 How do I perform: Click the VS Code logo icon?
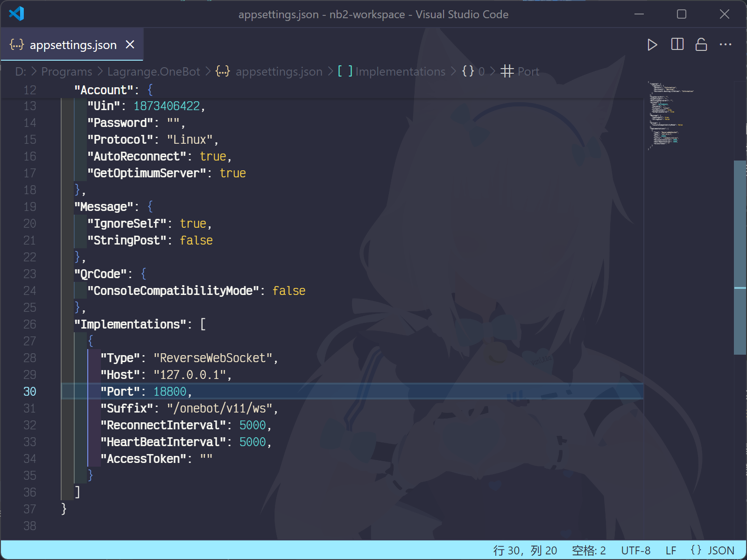coord(16,14)
